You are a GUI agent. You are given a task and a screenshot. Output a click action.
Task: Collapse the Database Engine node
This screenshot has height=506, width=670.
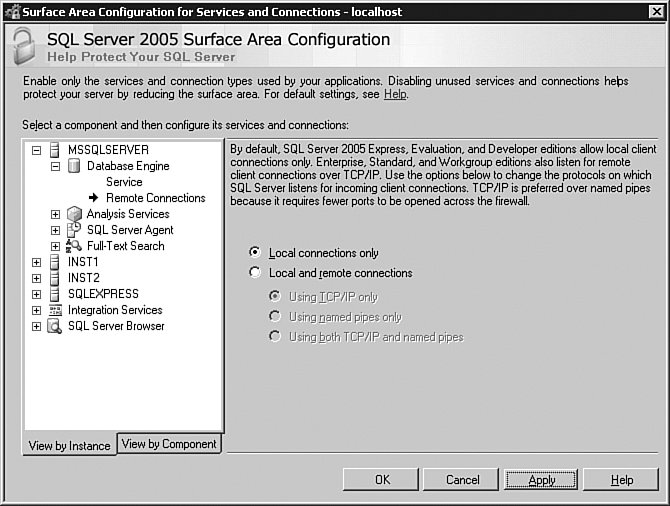point(56,166)
